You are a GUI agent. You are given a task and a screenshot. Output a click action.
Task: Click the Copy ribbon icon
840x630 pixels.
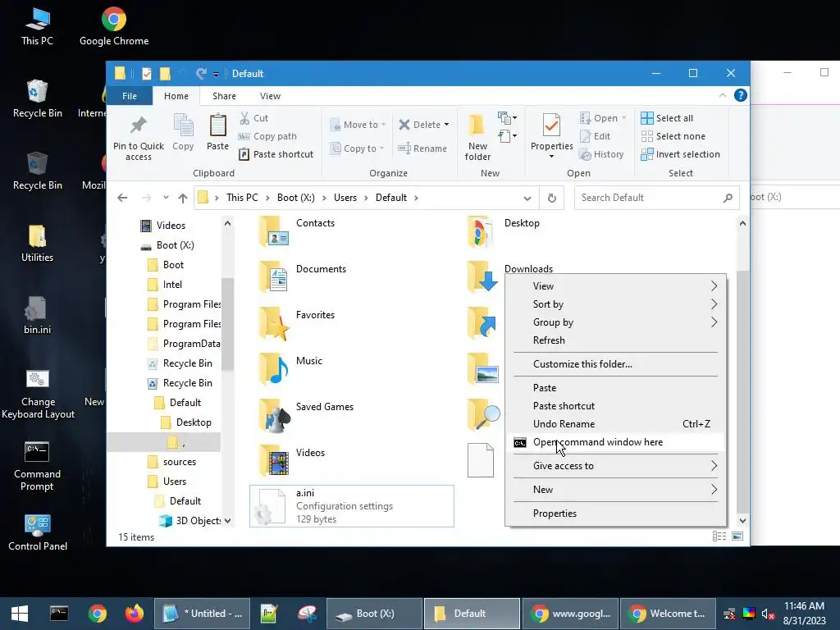click(183, 126)
